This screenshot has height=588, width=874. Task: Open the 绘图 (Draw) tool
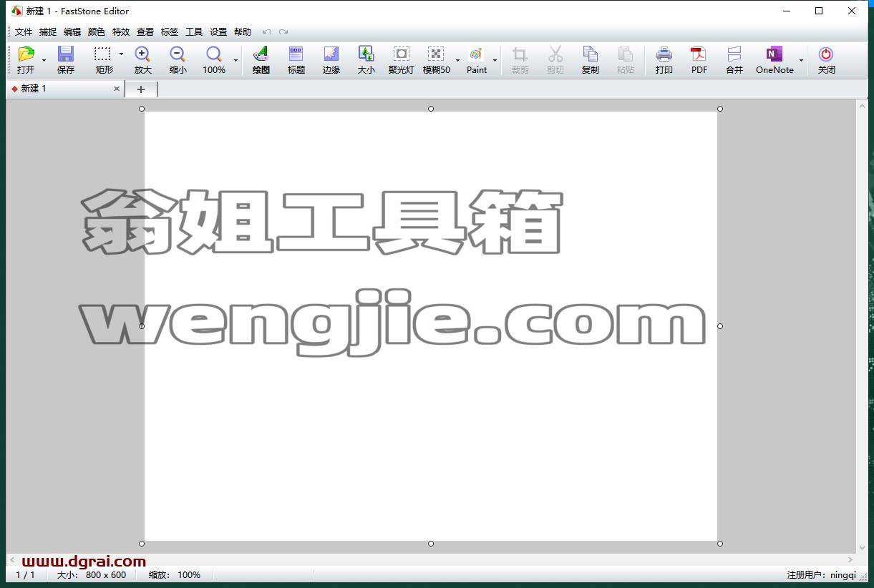[x=261, y=60]
